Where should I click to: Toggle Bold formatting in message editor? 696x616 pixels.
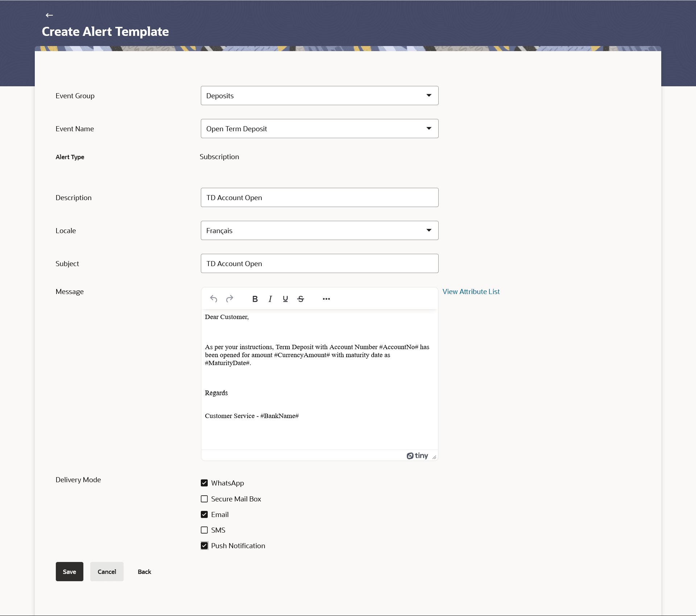pos(255,299)
